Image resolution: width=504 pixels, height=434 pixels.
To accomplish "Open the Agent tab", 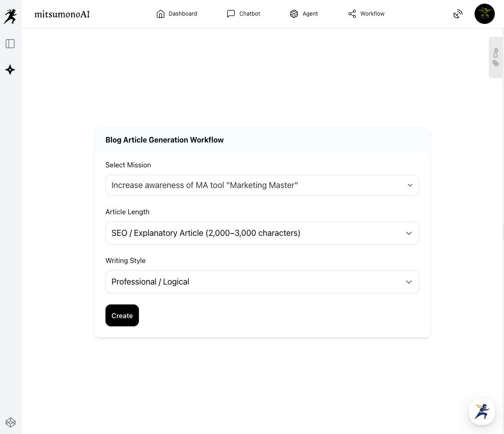I will (304, 14).
